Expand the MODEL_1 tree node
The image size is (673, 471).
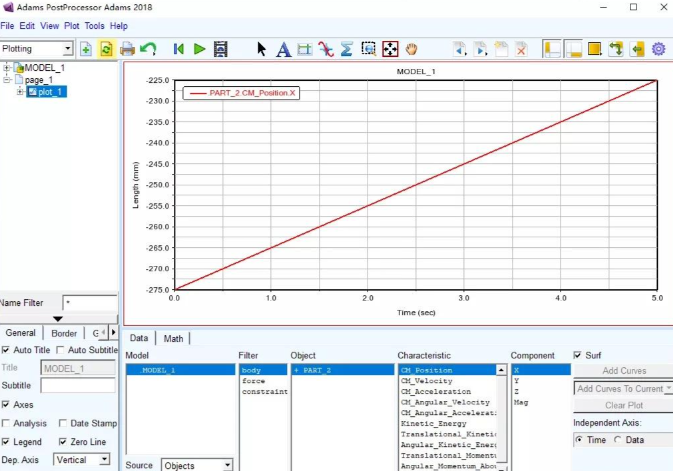coord(8,68)
